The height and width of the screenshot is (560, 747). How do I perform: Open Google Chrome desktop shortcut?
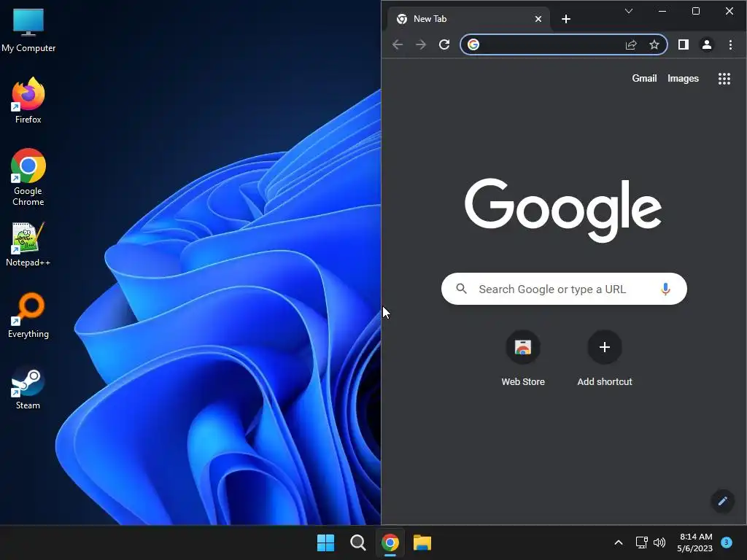pos(28,176)
